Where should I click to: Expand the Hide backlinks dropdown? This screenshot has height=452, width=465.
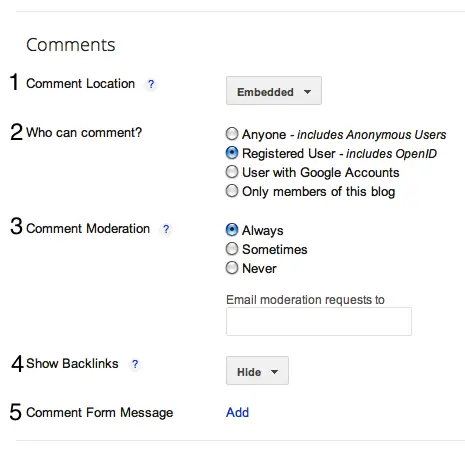(257, 371)
